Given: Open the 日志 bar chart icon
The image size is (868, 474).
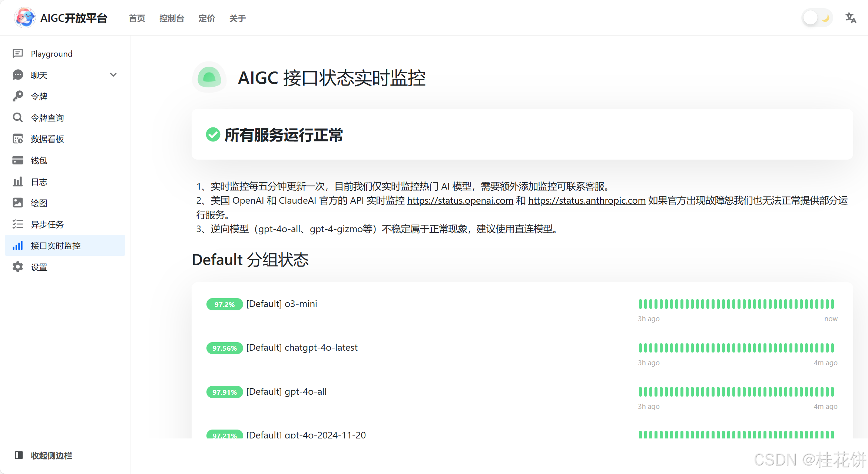Looking at the screenshot, I should point(17,182).
